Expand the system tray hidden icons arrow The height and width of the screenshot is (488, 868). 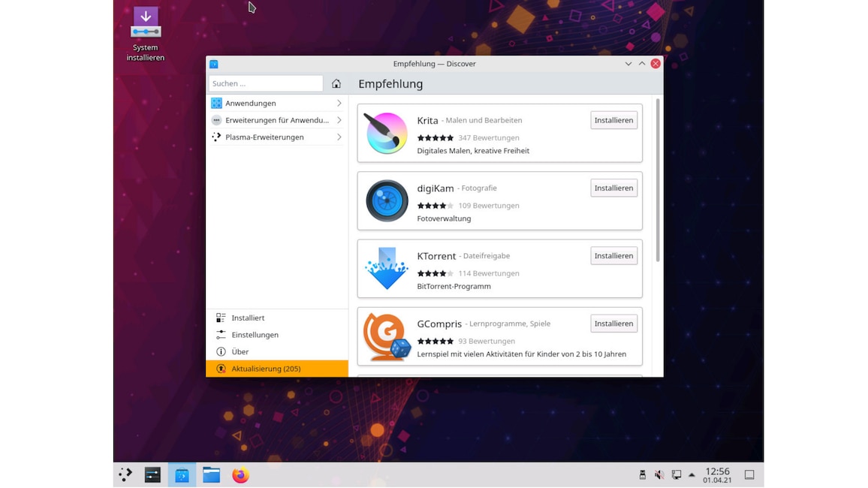[x=692, y=474]
